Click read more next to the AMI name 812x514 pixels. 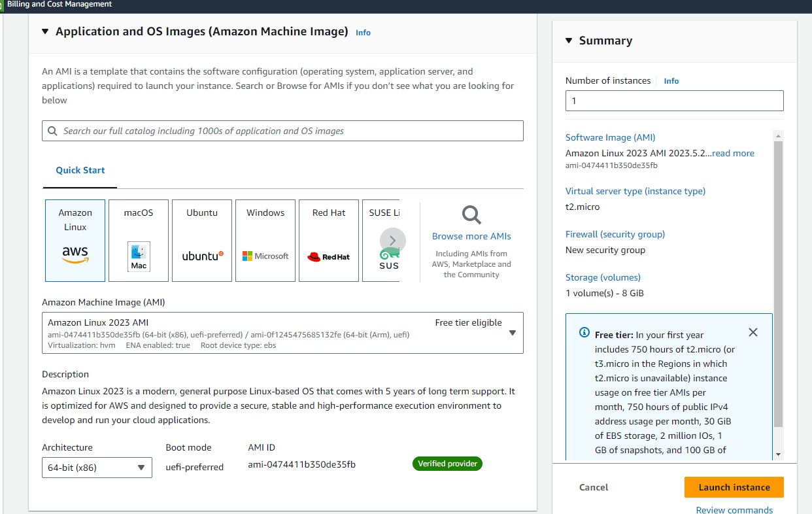732,152
